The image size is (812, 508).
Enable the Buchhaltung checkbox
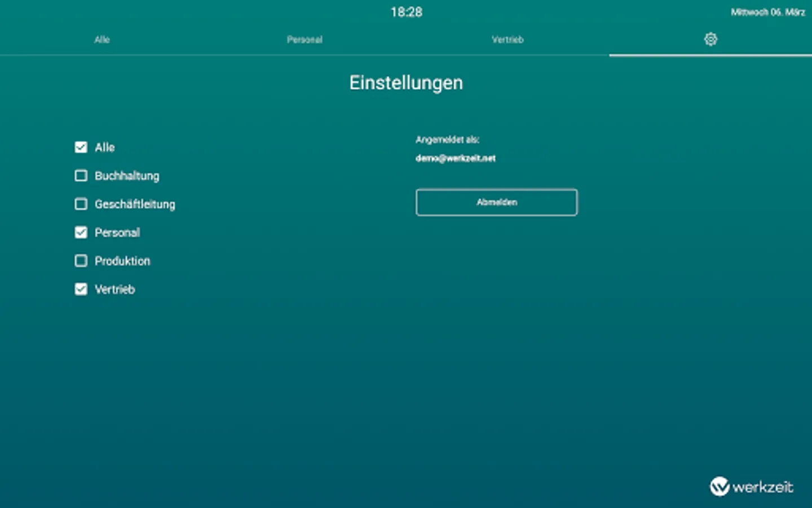point(81,176)
